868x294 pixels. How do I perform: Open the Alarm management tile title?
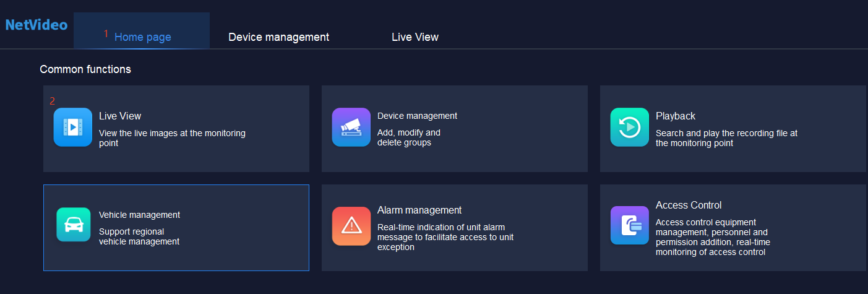[x=419, y=210]
